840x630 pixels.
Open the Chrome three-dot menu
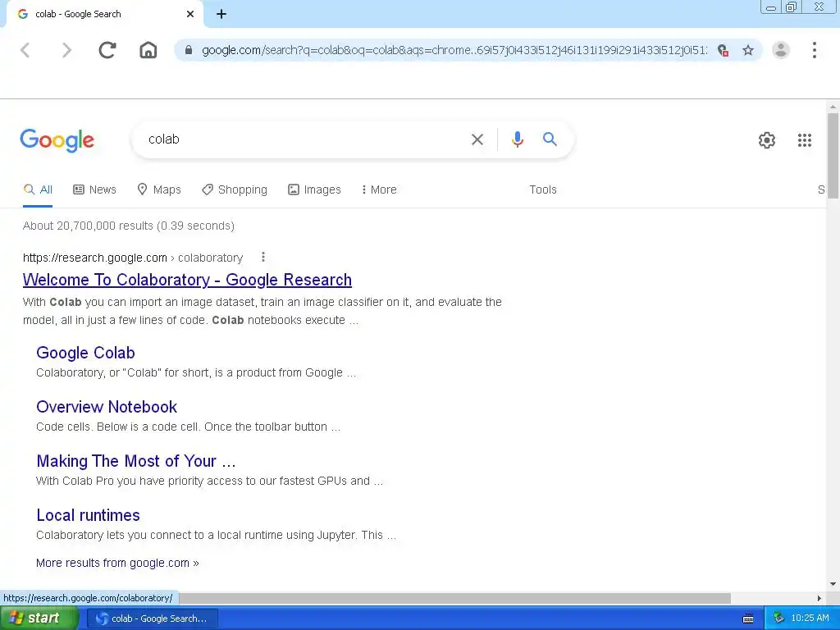[x=815, y=50]
